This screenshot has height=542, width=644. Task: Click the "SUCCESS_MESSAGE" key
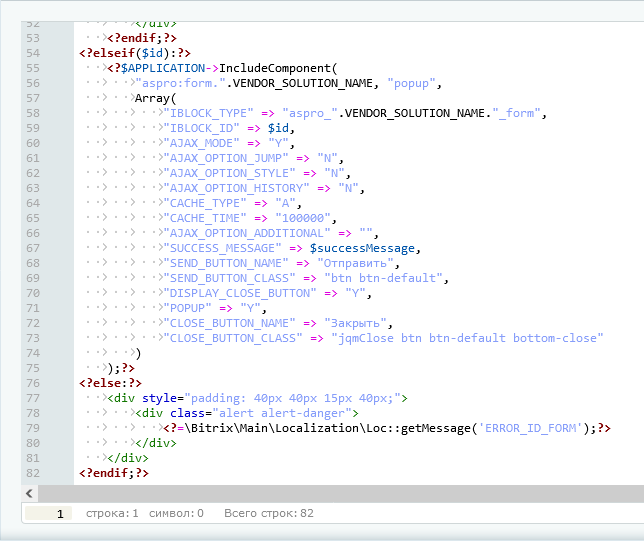pyautogui.click(x=222, y=248)
